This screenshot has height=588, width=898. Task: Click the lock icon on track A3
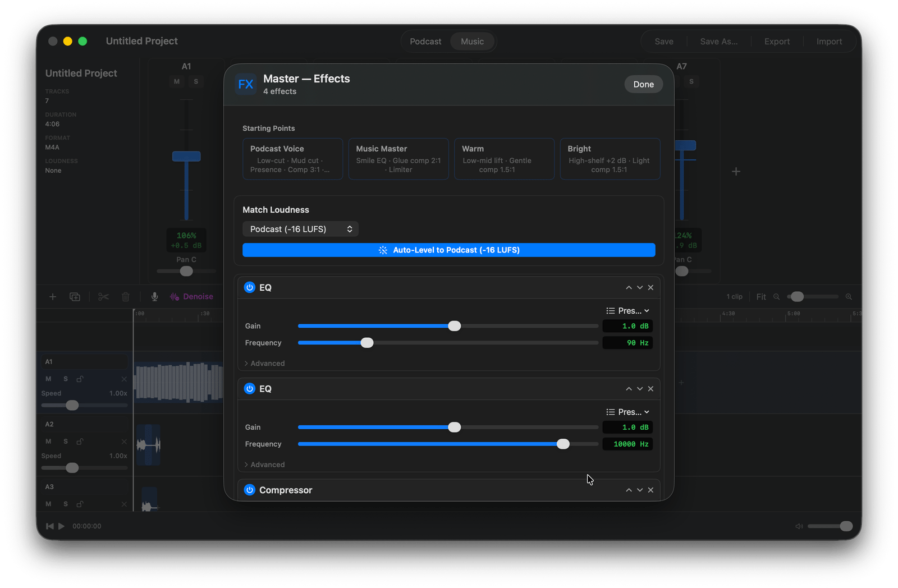pos(80,504)
